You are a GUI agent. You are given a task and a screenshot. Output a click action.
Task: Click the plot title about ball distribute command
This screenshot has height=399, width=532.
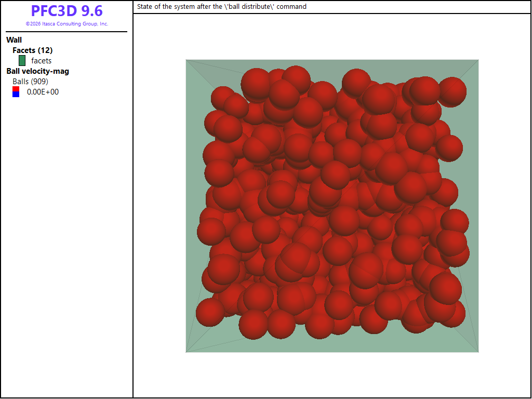click(221, 6)
